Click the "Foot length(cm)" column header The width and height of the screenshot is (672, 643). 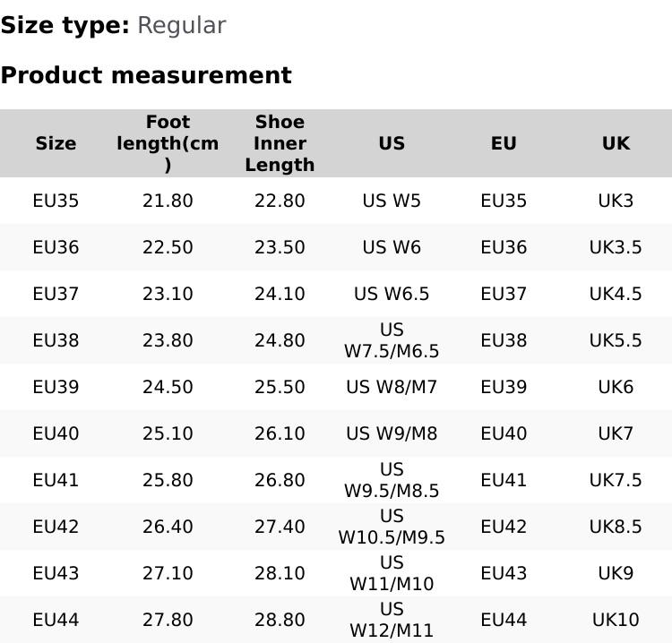[x=168, y=143]
